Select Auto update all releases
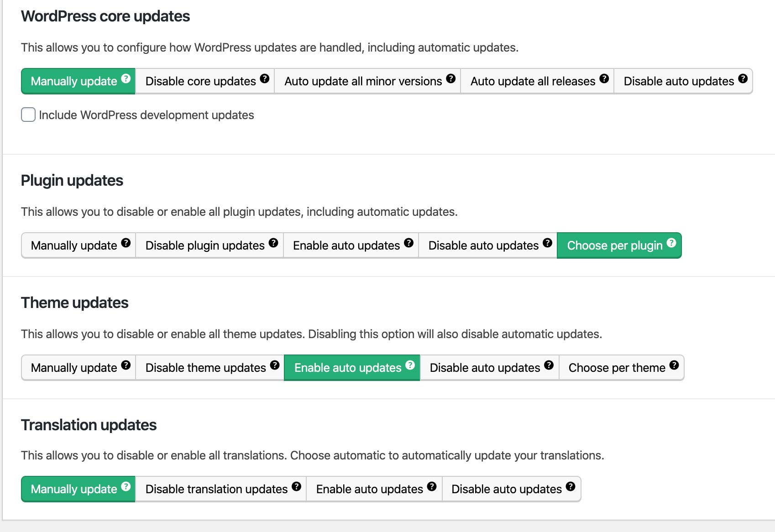 click(x=537, y=81)
